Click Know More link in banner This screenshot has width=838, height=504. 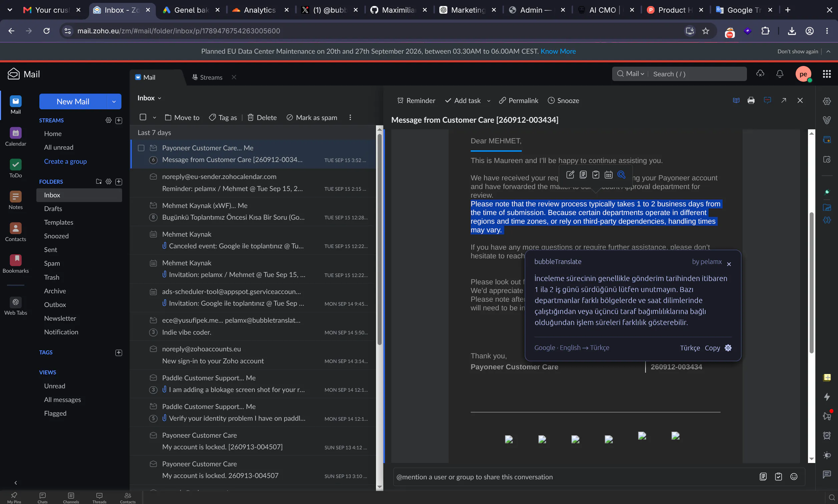558,51
